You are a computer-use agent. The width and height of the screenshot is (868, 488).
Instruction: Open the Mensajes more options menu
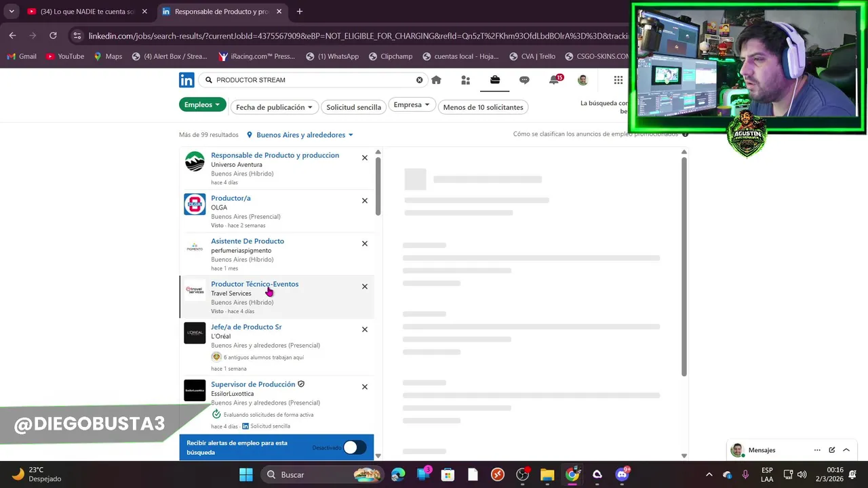[817, 450]
